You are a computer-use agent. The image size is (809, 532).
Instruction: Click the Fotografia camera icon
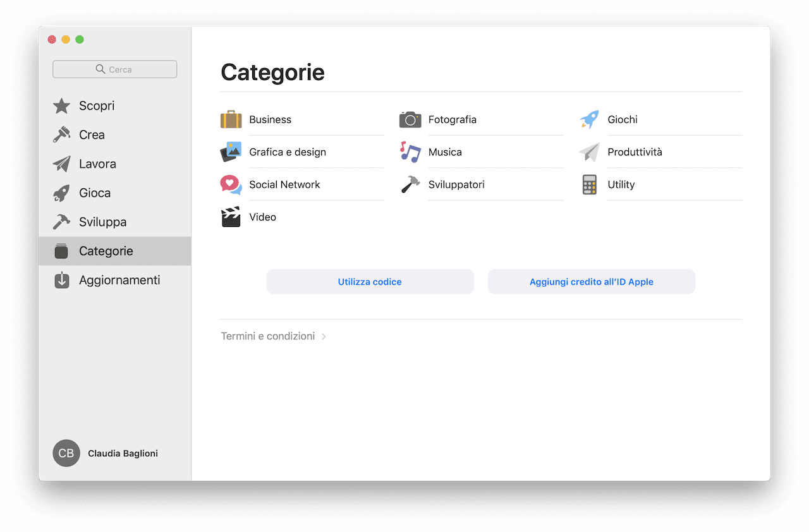click(x=410, y=119)
